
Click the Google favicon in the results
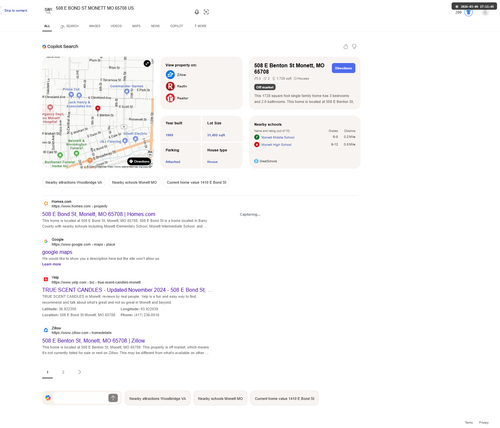click(x=46, y=241)
